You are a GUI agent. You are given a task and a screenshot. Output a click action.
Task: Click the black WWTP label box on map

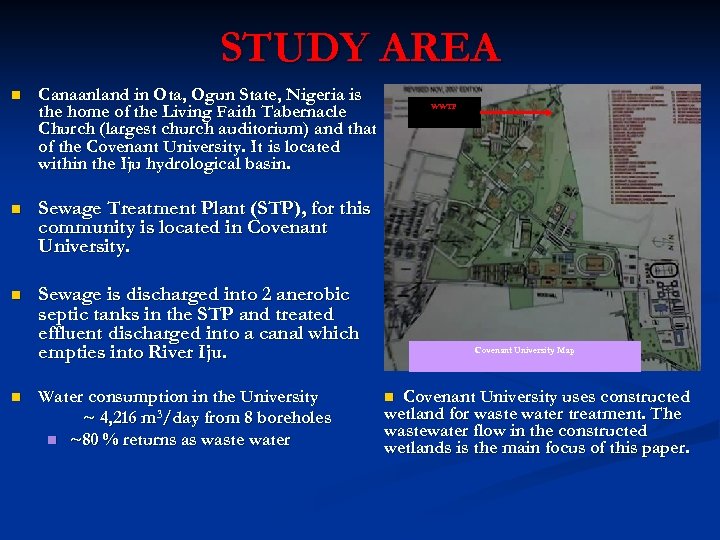pyautogui.click(x=444, y=112)
